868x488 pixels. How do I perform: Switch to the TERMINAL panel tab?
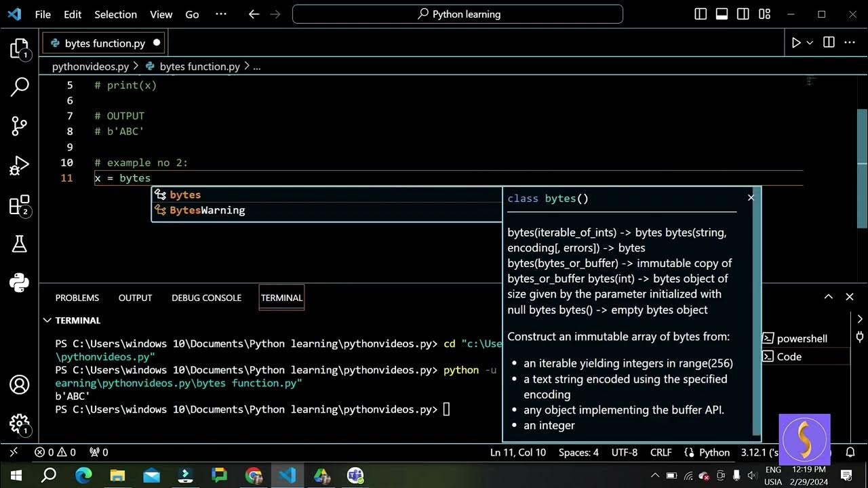pos(281,298)
